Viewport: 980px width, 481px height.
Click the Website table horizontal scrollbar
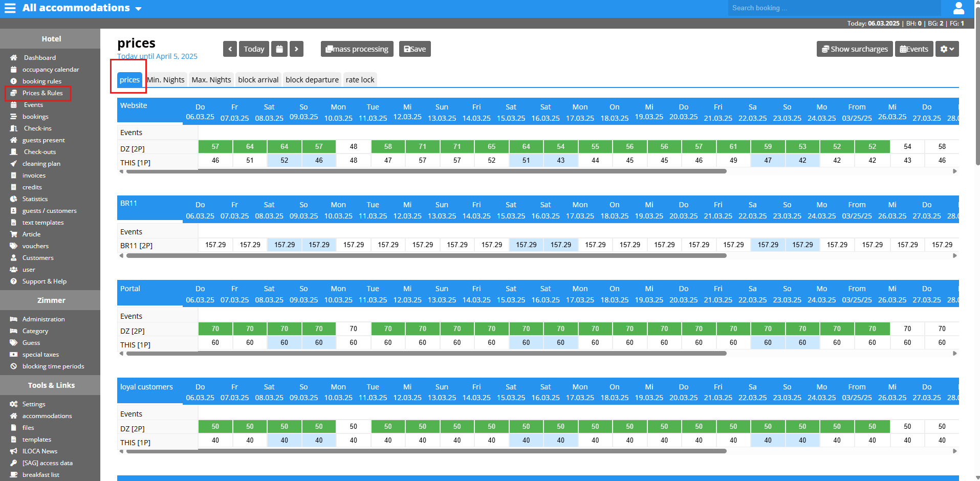point(426,171)
